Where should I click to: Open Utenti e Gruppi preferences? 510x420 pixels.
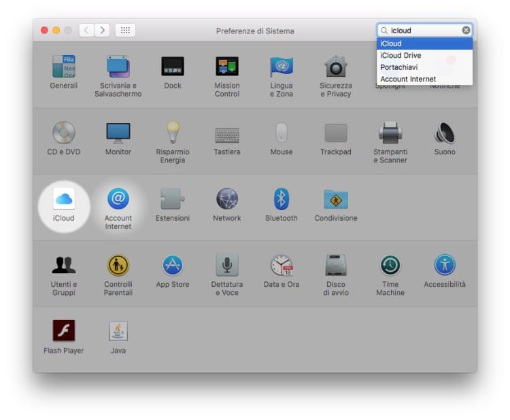[x=64, y=265]
